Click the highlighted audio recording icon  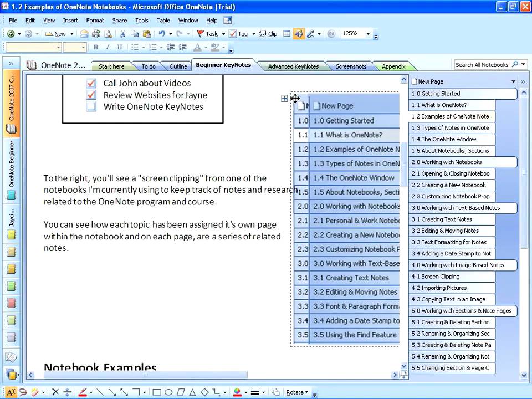[299, 34]
